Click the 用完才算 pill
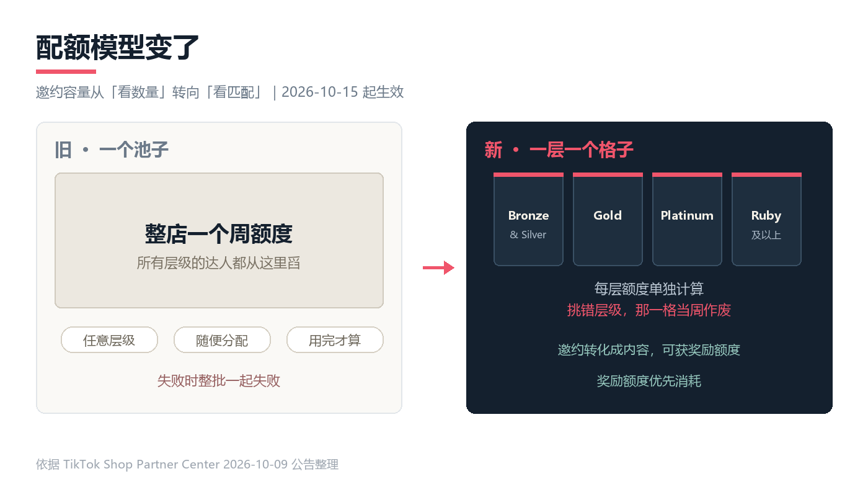 click(335, 340)
